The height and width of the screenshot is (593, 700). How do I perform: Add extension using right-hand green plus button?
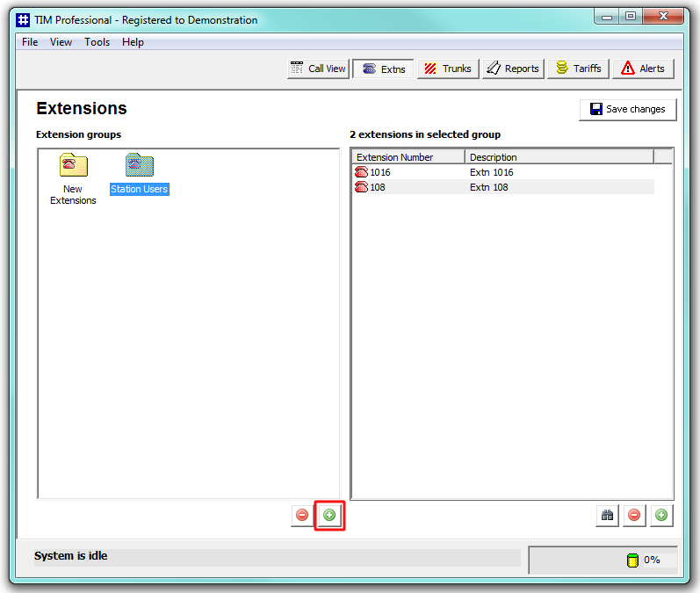click(661, 516)
